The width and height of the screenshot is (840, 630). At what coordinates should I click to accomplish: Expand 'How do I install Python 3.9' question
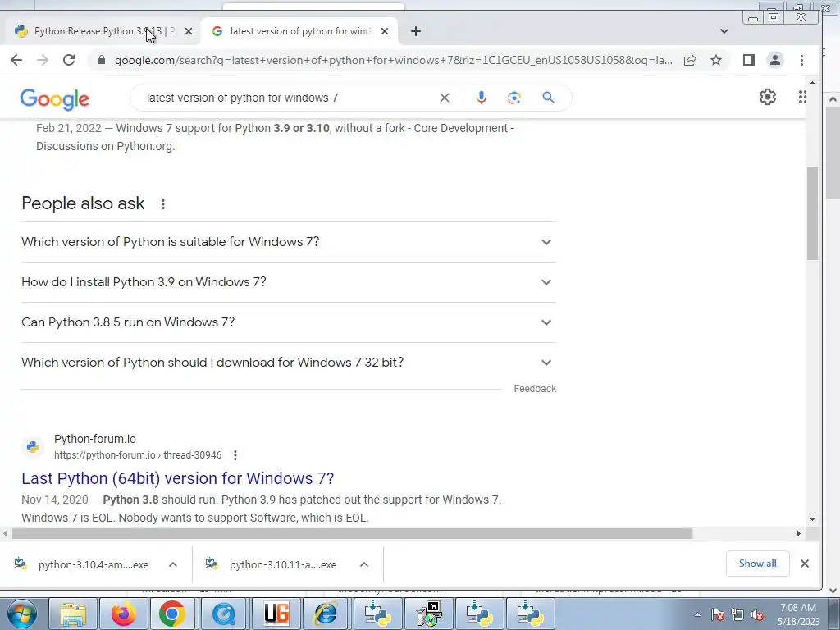click(x=288, y=282)
